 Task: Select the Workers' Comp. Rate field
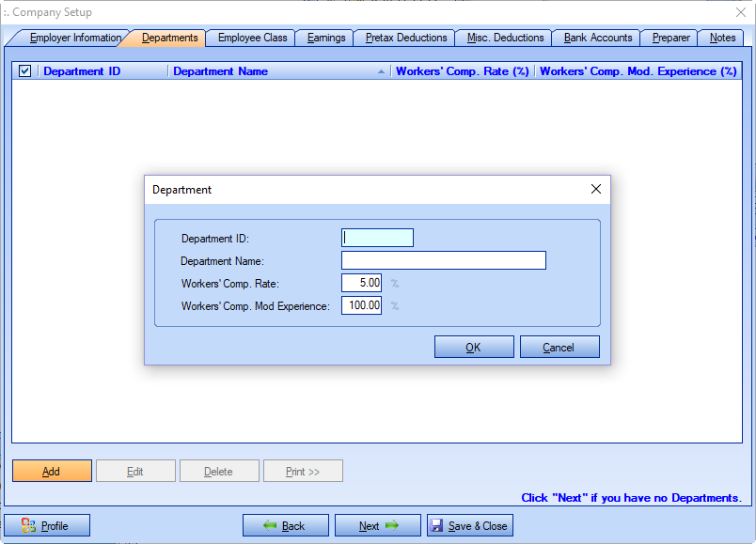pyautogui.click(x=361, y=283)
